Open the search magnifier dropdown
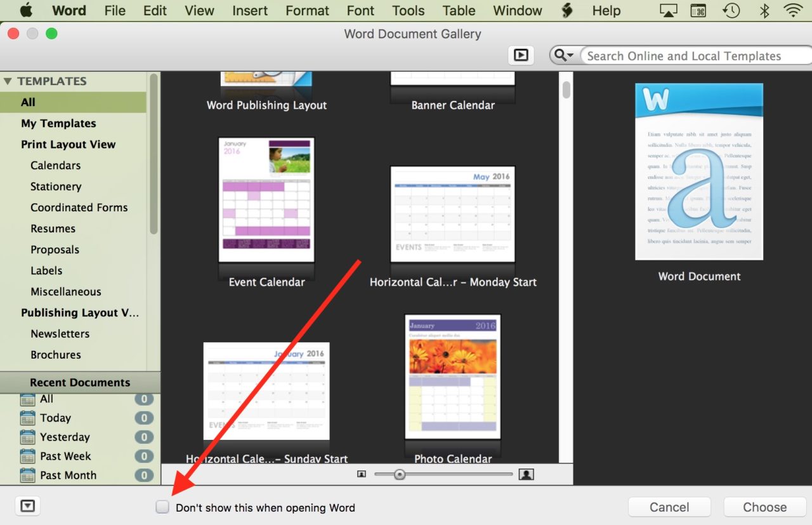This screenshot has width=812, height=525. point(563,56)
